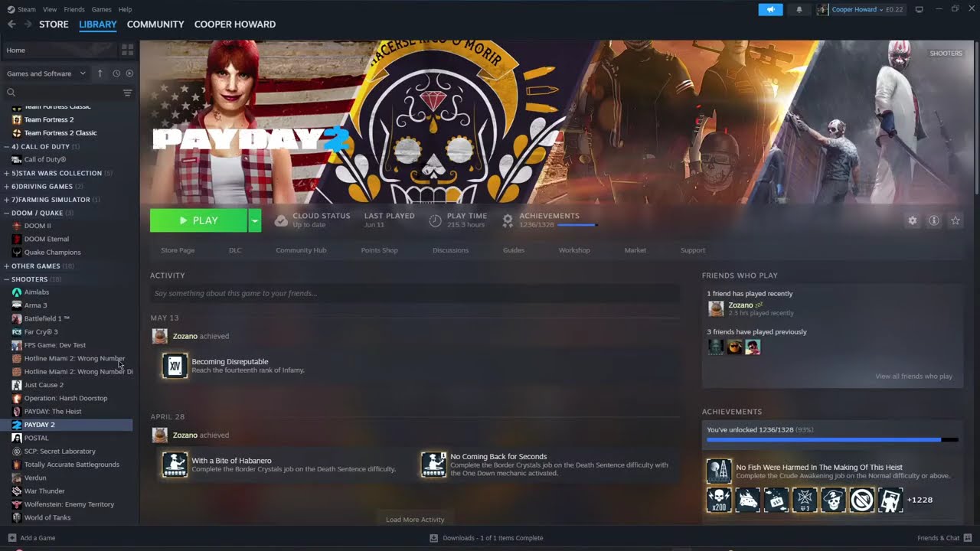Click the cloud status icon
Image resolution: width=980 pixels, height=551 pixels.
click(x=281, y=220)
